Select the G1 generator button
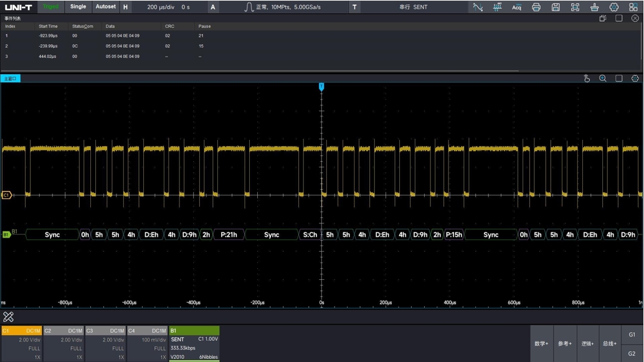The height and width of the screenshot is (362, 644). (x=632, y=335)
